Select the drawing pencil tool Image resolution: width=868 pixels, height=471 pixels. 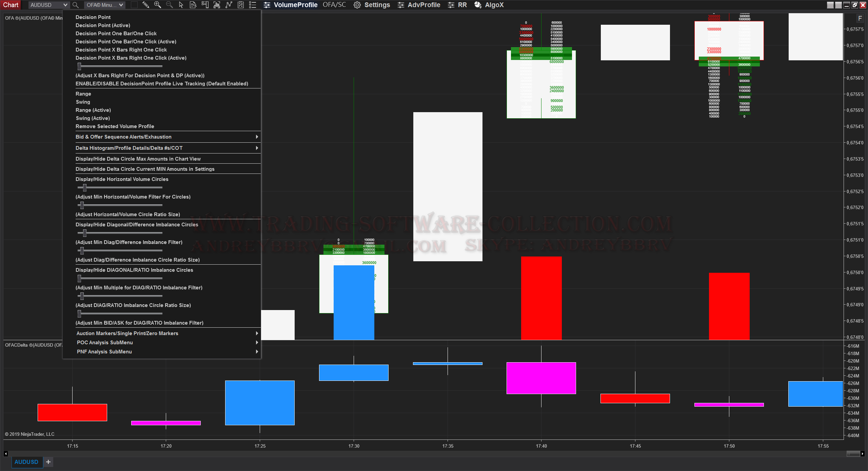[x=145, y=5]
